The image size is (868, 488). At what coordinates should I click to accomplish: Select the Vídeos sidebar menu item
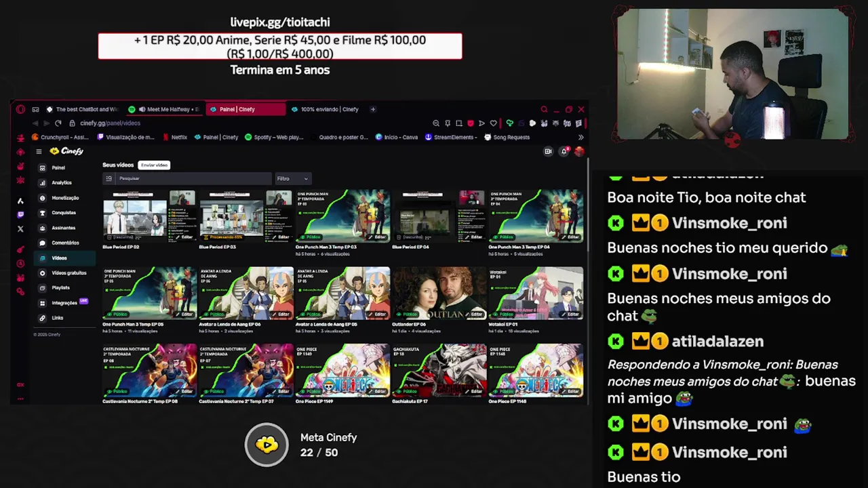pos(64,258)
